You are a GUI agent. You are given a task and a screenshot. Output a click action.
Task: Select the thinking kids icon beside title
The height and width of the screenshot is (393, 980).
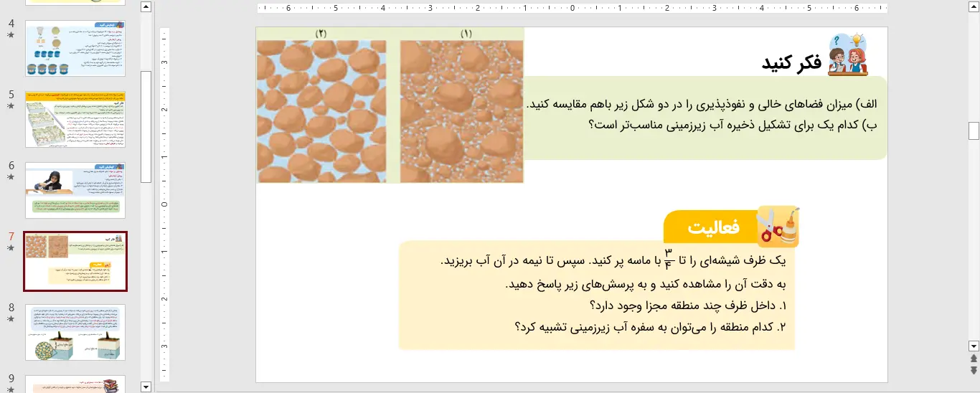(848, 55)
